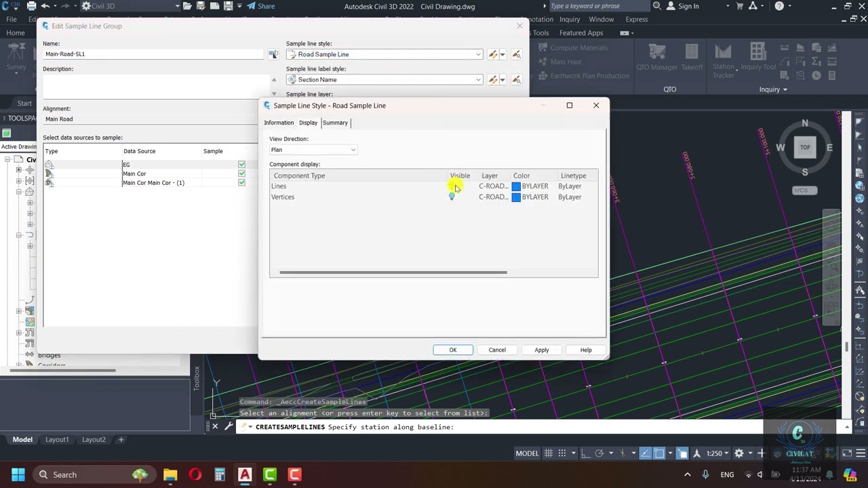Pick the Lines color swatch

pos(516,186)
